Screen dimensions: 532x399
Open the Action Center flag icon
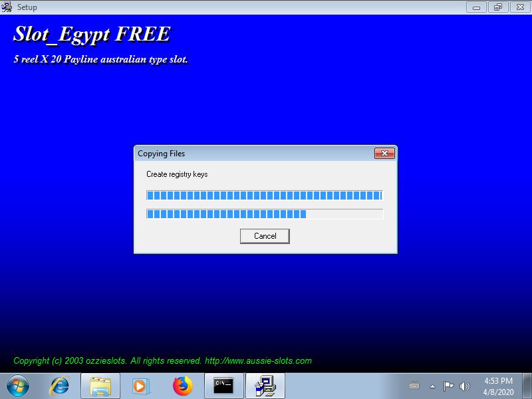pyautogui.click(x=448, y=386)
